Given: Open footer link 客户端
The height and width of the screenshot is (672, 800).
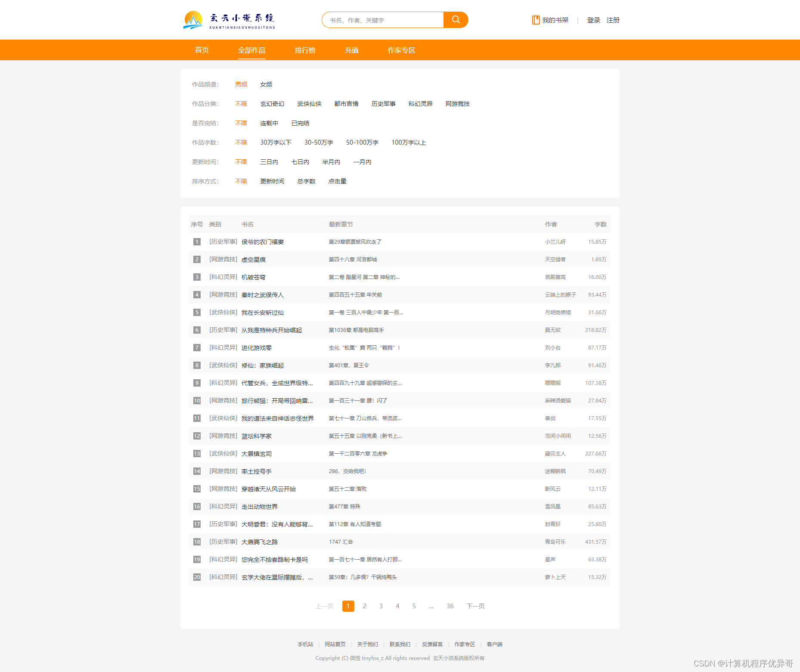Looking at the screenshot, I should [495, 644].
